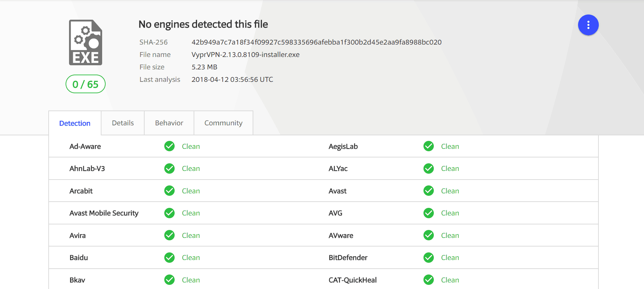Click the Clean result for ALYac
The width and height of the screenshot is (644, 289).
[450, 168]
